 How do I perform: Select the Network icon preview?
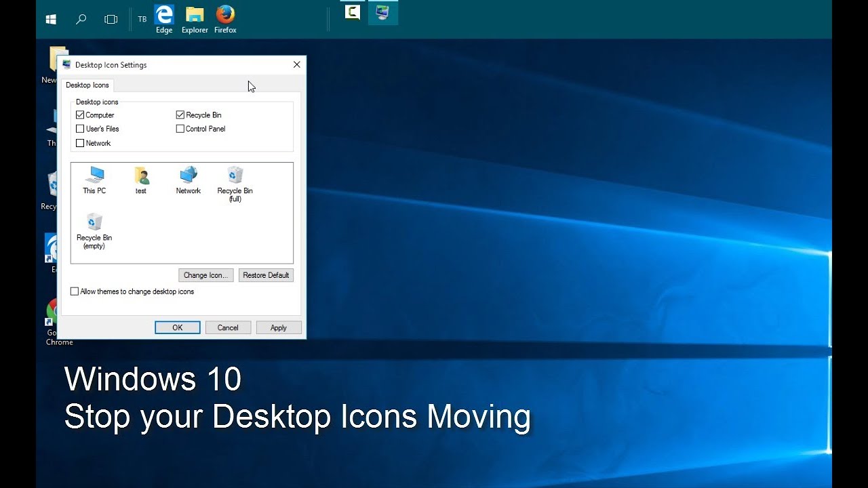coord(189,180)
